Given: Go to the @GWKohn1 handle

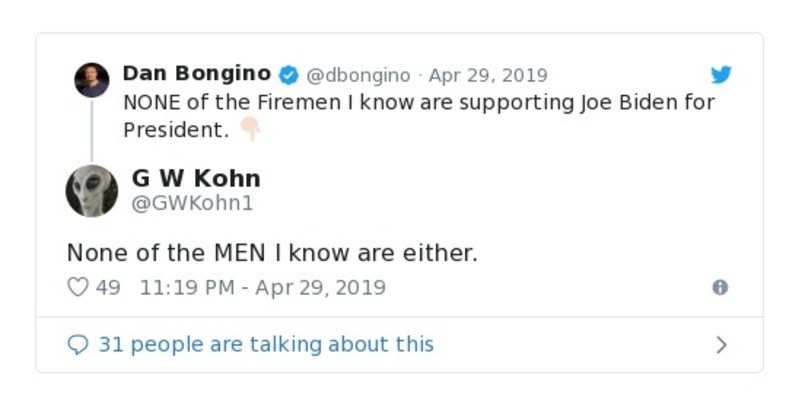Looking at the screenshot, I should (193, 204).
